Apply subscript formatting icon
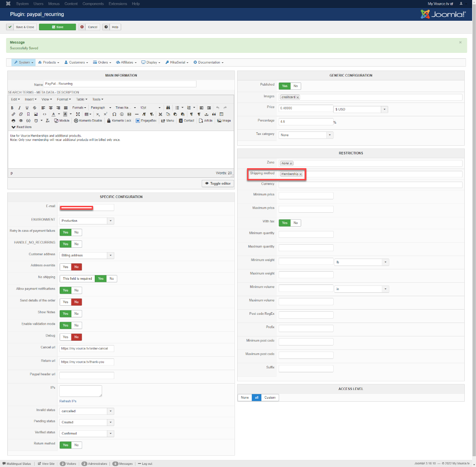 click(x=98, y=115)
